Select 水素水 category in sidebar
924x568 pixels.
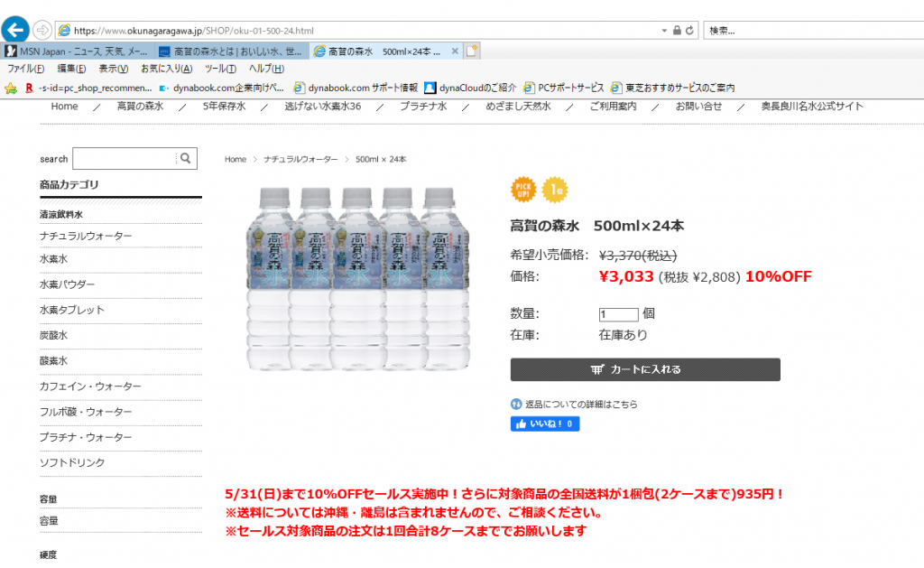coord(53,259)
